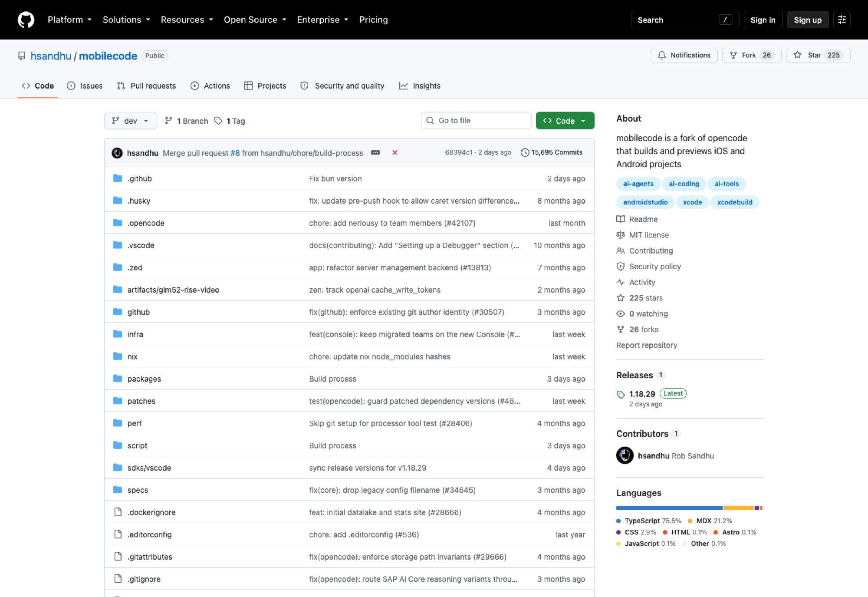Click the release tag icon for 1.18.29
Image resolution: width=868 pixels, height=597 pixels.
pyautogui.click(x=621, y=394)
